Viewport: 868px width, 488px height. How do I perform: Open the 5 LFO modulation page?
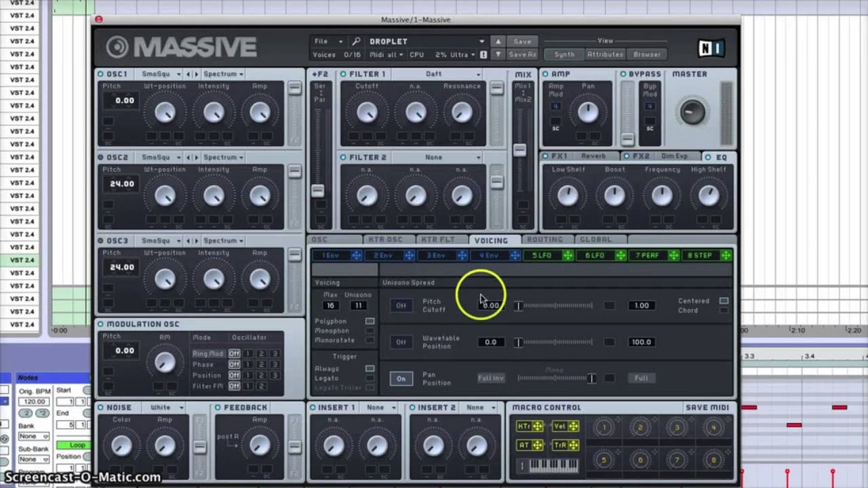click(x=541, y=256)
